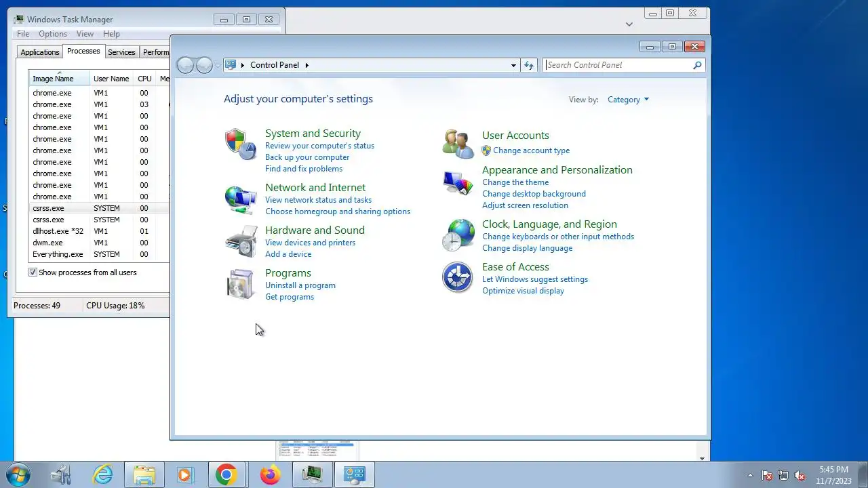The height and width of the screenshot is (488, 868).
Task: Click the chevron in background window's top right
Action: 629,24
